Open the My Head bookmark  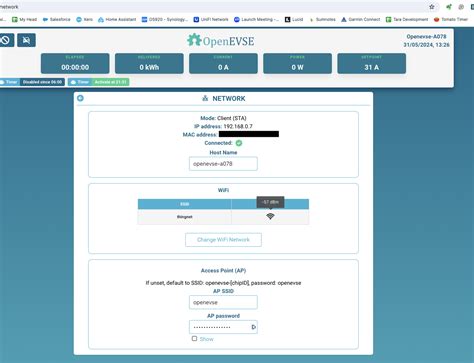[24, 19]
